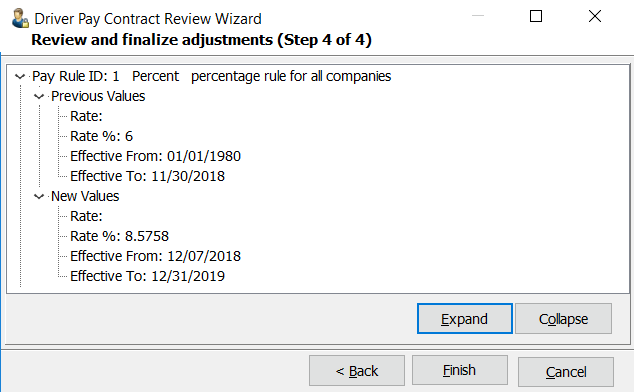The height and width of the screenshot is (392, 634).
Task: Select the Pay Rule ID: 1 row
Action: click(x=211, y=76)
